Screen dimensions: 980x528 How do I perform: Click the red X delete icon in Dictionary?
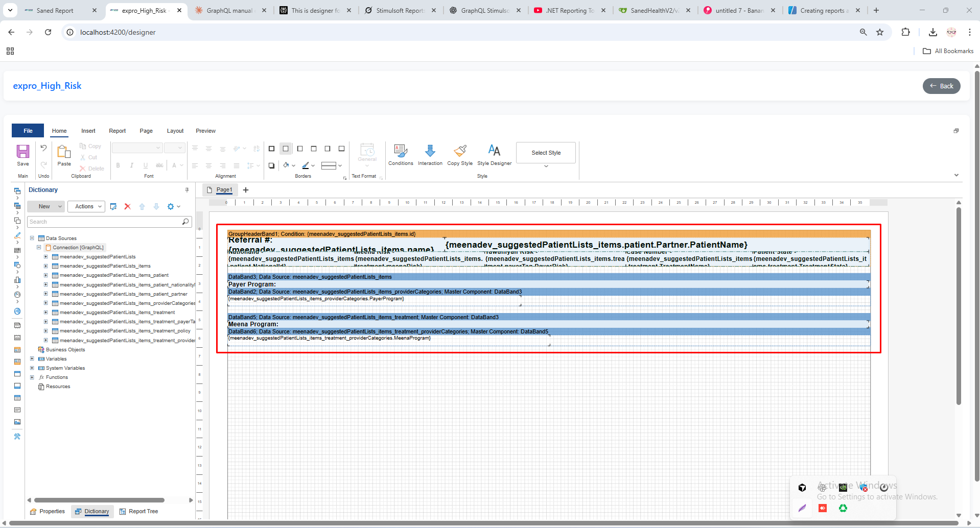128,206
